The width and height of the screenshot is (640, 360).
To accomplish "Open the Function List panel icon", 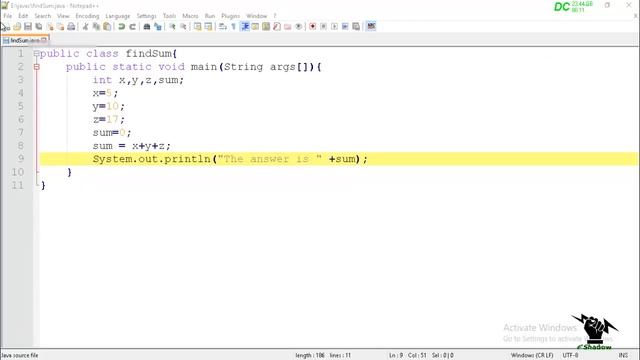I will 277,27.
